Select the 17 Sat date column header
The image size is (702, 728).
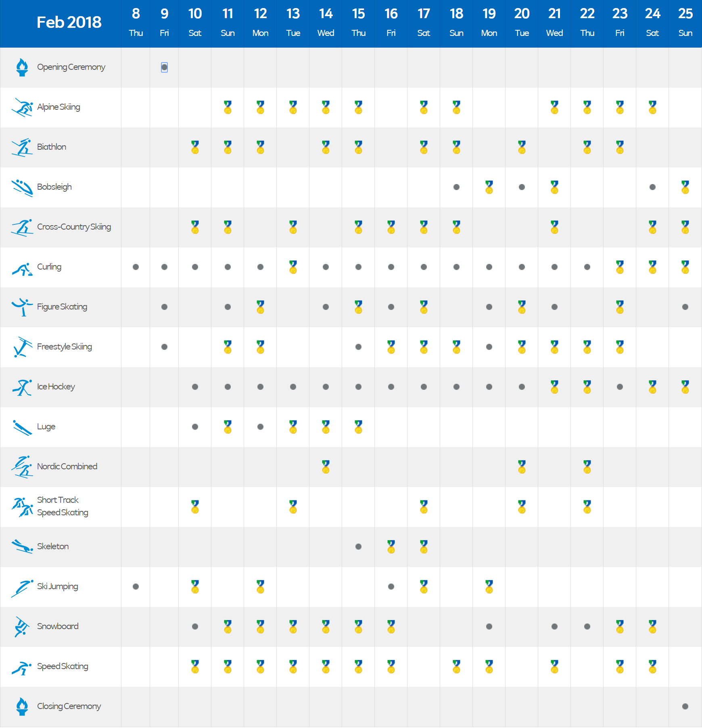tap(424, 23)
